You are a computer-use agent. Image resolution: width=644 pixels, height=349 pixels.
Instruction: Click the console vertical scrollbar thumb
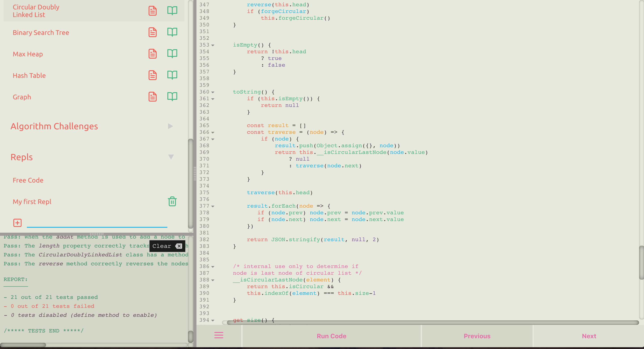coord(190,336)
